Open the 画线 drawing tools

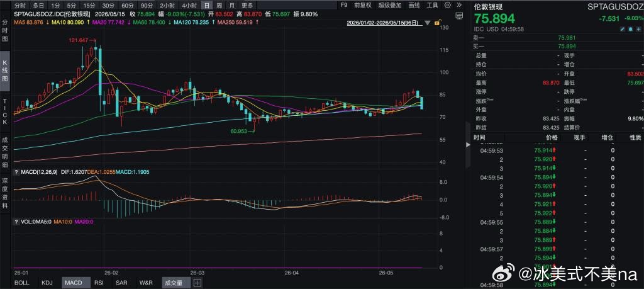pos(414,5)
